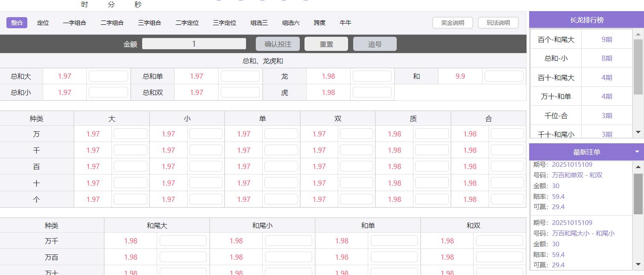Click the down arrow on 长龙排行榜 list
This screenshot has height=275, width=644.
(638, 132)
